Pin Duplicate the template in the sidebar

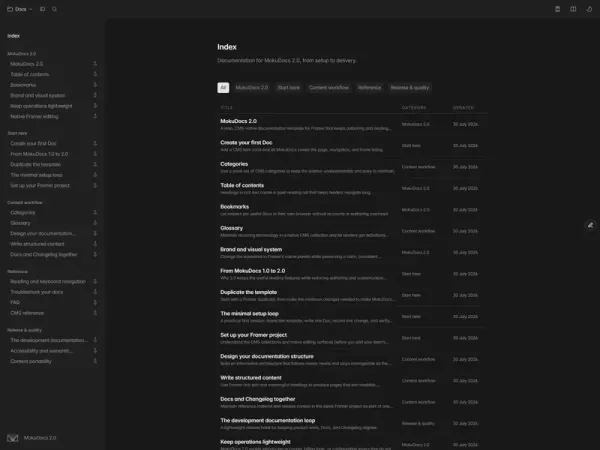pyautogui.click(x=95, y=165)
